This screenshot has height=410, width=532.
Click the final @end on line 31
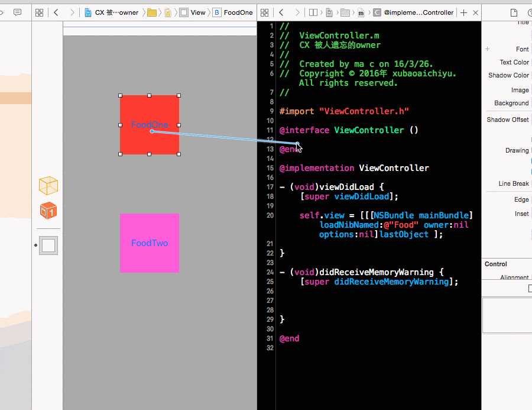[x=289, y=338]
